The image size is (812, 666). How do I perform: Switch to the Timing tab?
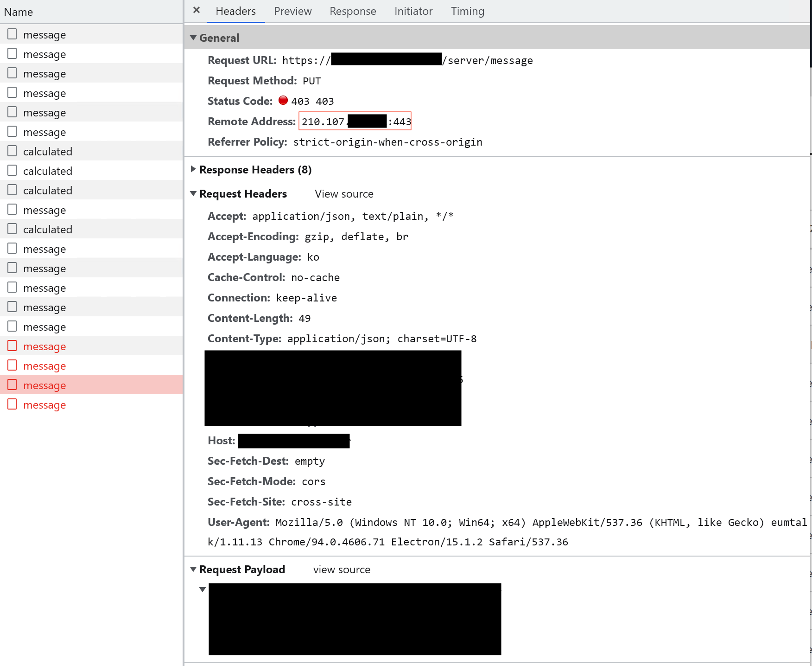[x=467, y=11]
